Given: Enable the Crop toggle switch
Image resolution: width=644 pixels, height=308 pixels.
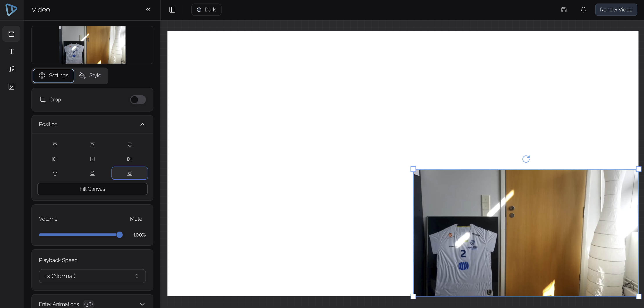Looking at the screenshot, I should pos(138,100).
